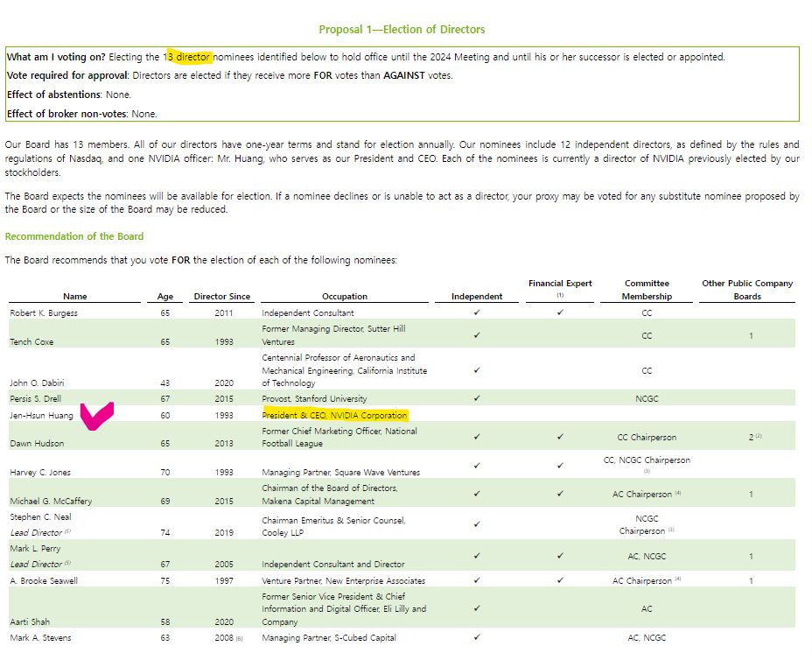
Task: Click director-since year '2013'
Action: pyautogui.click(x=224, y=444)
